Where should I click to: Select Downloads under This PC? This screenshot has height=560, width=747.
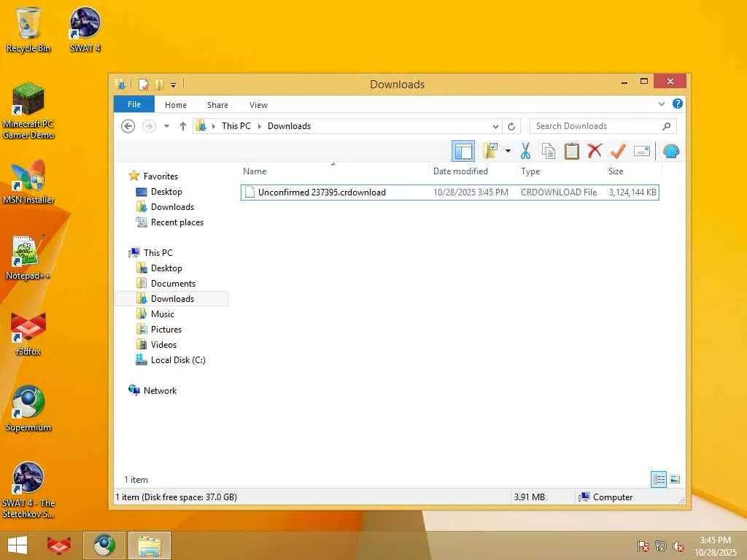pos(172,298)
